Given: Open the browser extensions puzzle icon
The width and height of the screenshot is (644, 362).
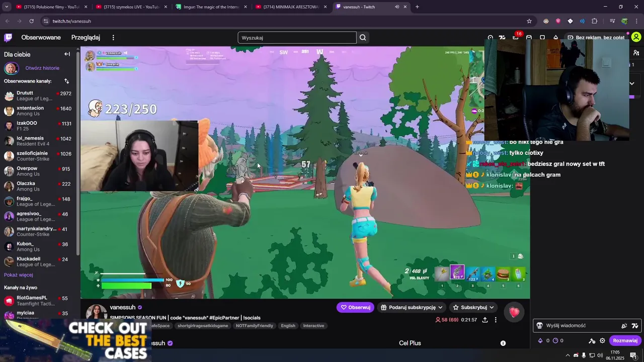Looking at the screenshot, I should tap(594, 21).
